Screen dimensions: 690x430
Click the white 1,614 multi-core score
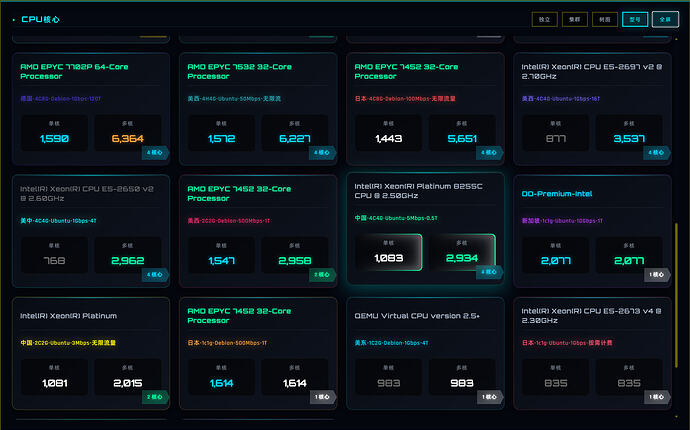295,383
